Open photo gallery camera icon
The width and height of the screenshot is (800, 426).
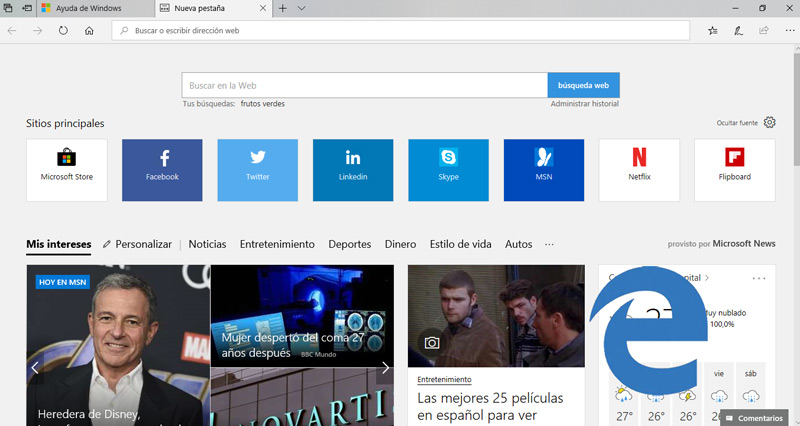pyautogui.click(x=432, y=343)
